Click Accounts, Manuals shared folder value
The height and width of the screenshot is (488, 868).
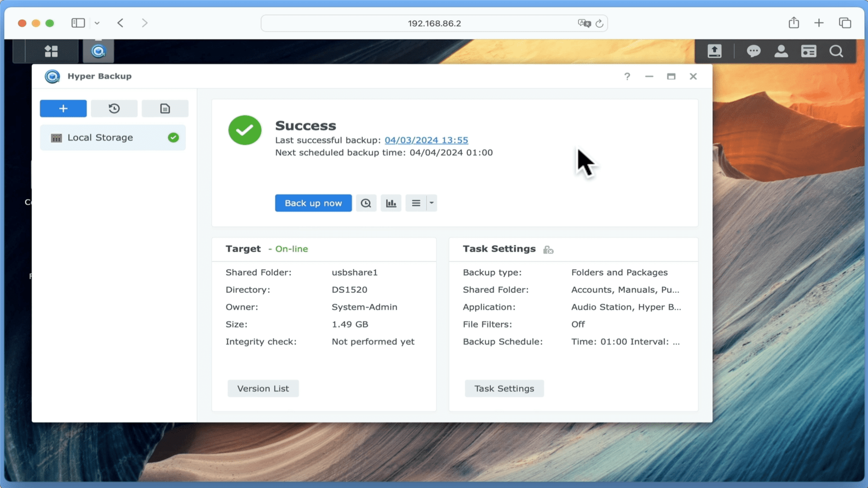[625, 290]
